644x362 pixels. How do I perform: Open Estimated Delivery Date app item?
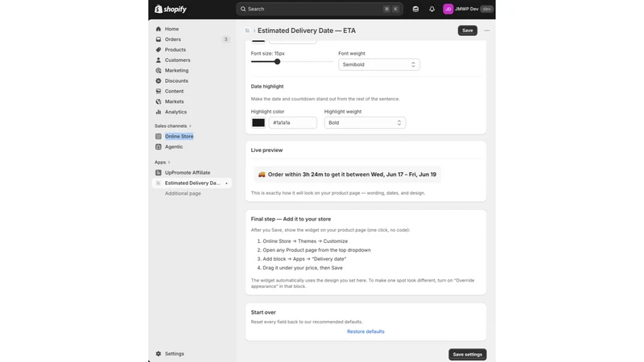click(192, 183)
